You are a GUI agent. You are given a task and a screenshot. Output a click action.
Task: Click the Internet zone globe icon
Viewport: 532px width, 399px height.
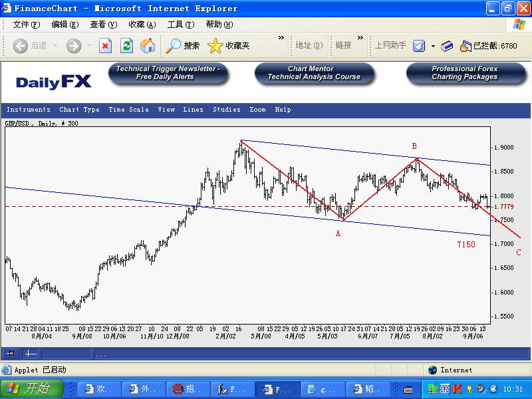[432, 370]
